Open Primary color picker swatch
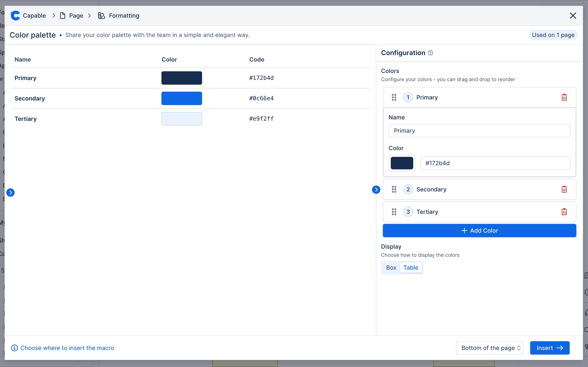Image resolution: width=588 pixels, height=367 pixels. (402, 163)
